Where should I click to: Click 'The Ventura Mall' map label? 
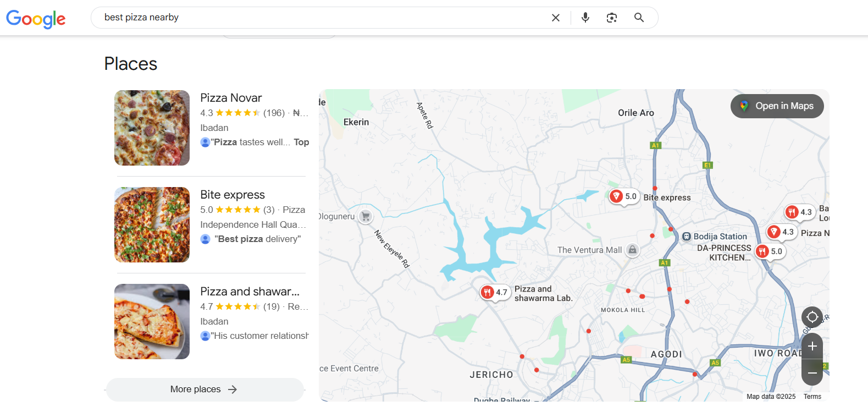pyautogui.click(x=589, y=250)
